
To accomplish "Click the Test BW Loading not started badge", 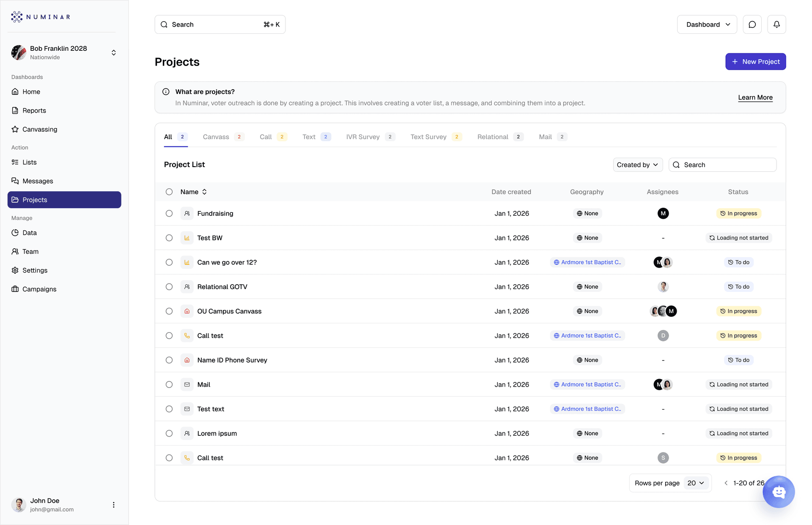I will click(738, 238).
